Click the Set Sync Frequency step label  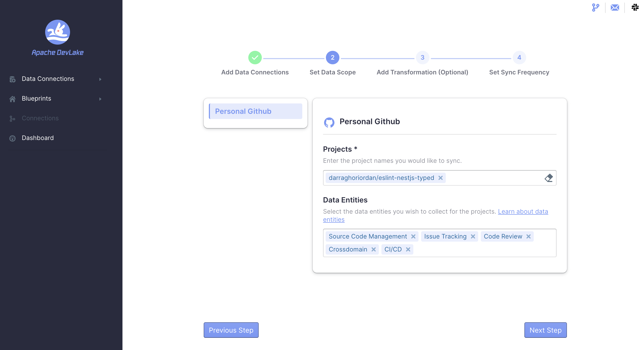pos(519,72)
